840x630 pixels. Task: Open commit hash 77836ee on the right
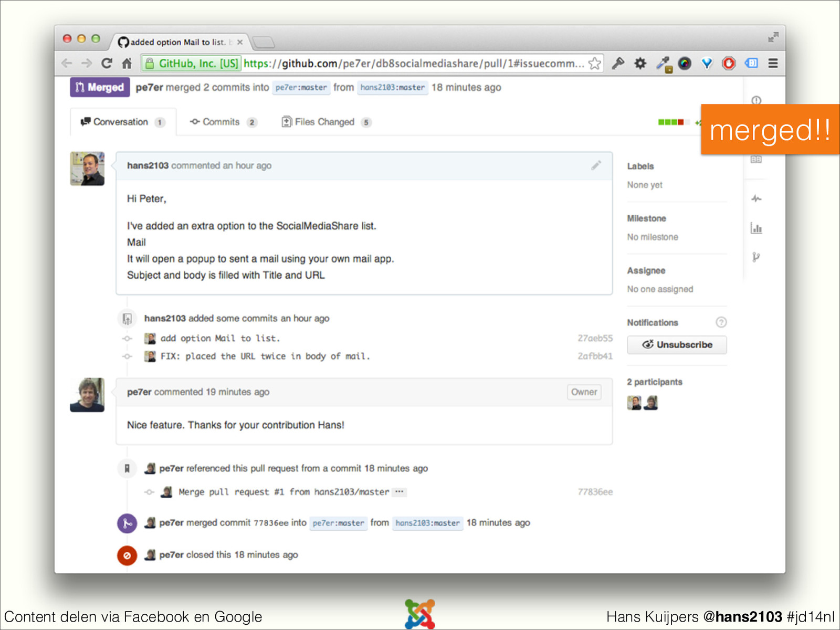[x=595, y=492]
